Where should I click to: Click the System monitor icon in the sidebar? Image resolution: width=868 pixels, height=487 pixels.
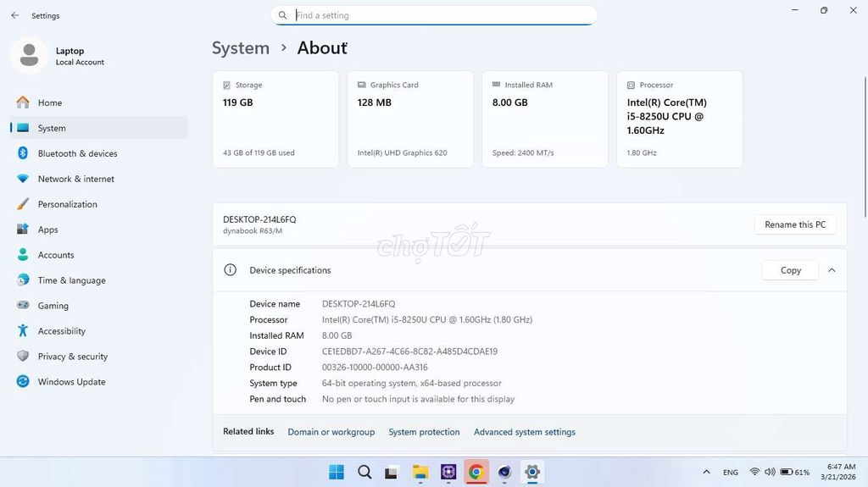pos(23,128)
